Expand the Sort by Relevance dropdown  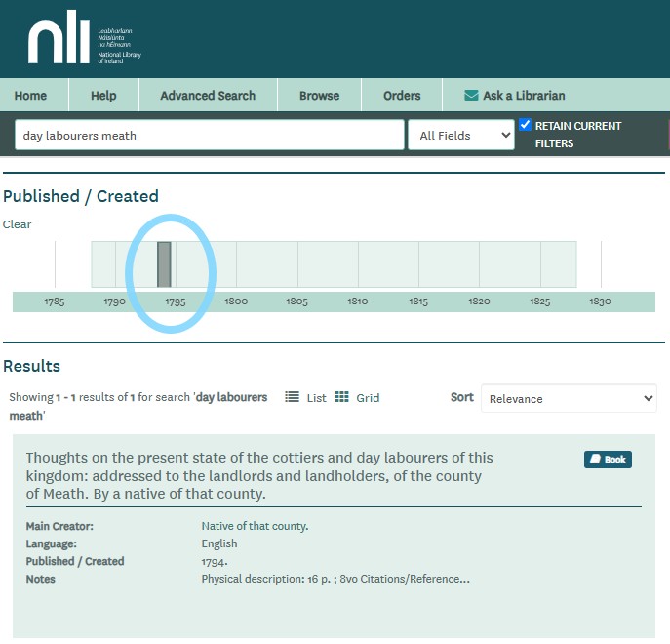(569, 398)
